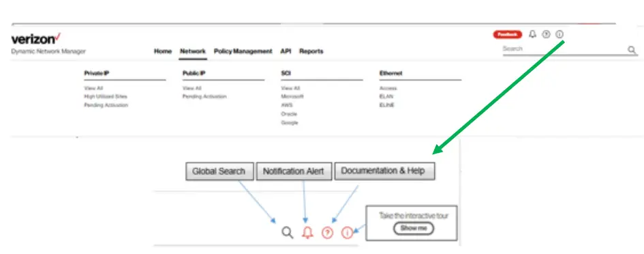Click the 'Take the interactive tour' text
Image resolution: width=644 pixels, height=254 pixels.
413,216
